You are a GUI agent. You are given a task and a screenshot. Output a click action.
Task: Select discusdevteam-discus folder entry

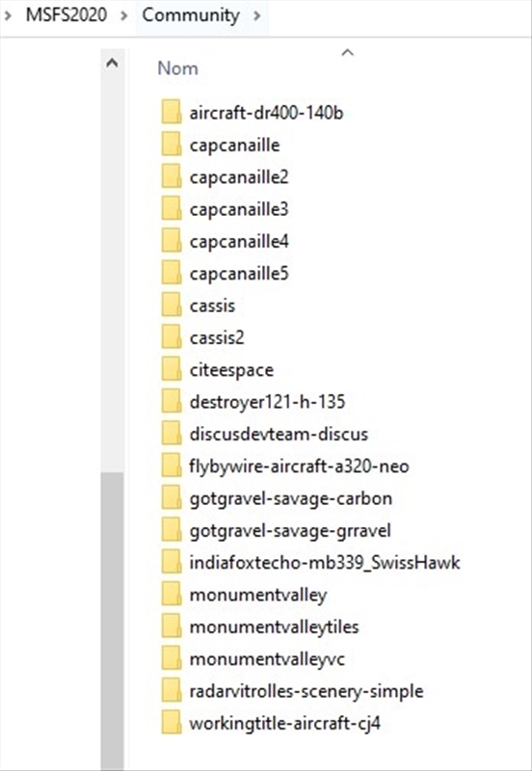pos(265,434)
